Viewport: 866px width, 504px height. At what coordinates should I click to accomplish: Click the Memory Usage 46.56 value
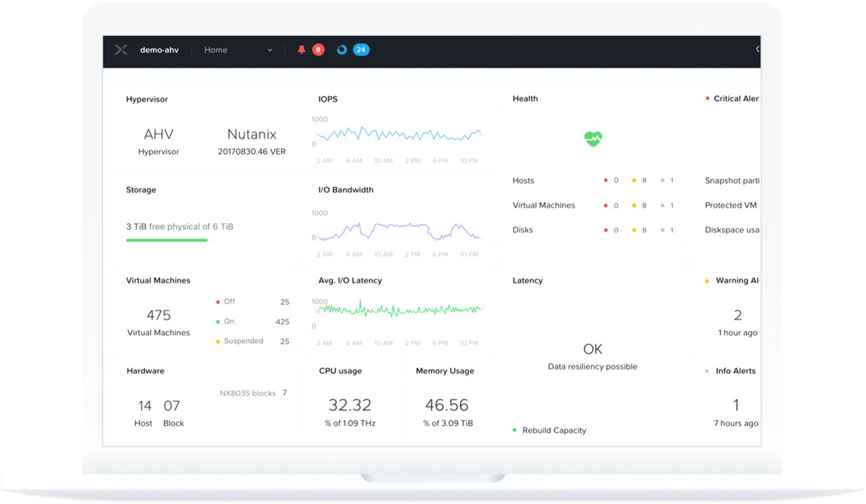pos(447,405)
